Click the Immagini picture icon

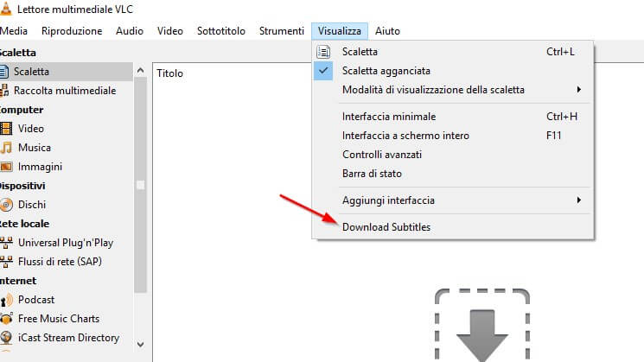coord(6,167)
